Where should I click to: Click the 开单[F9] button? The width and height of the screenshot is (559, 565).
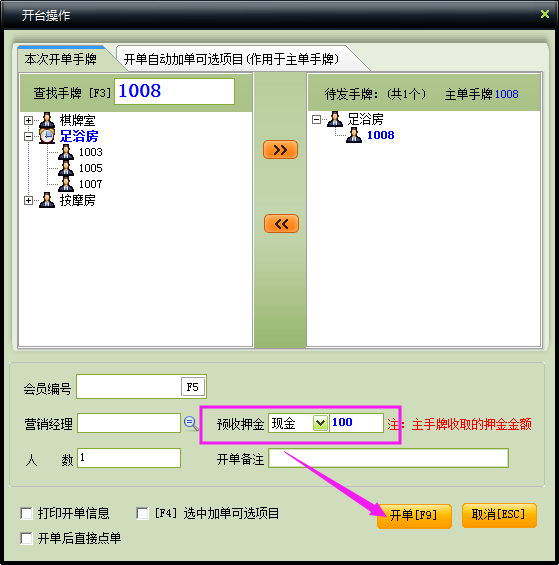point(414,516)
